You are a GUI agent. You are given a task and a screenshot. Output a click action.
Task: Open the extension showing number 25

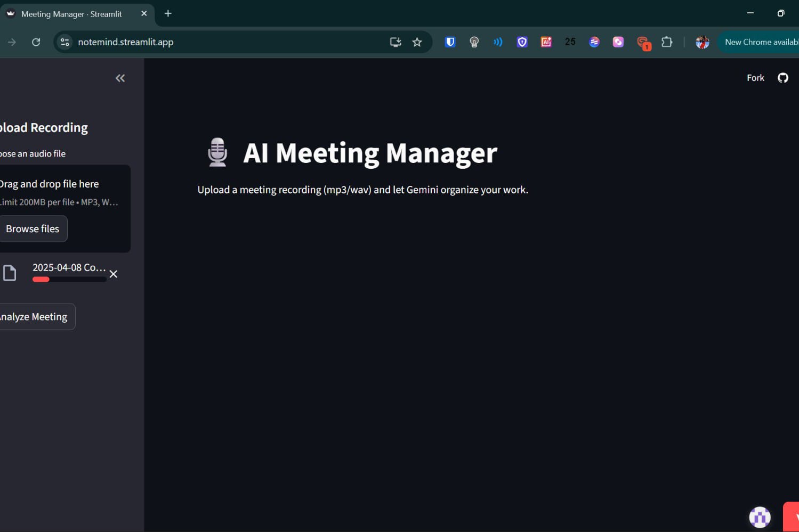tap(570, 42)
